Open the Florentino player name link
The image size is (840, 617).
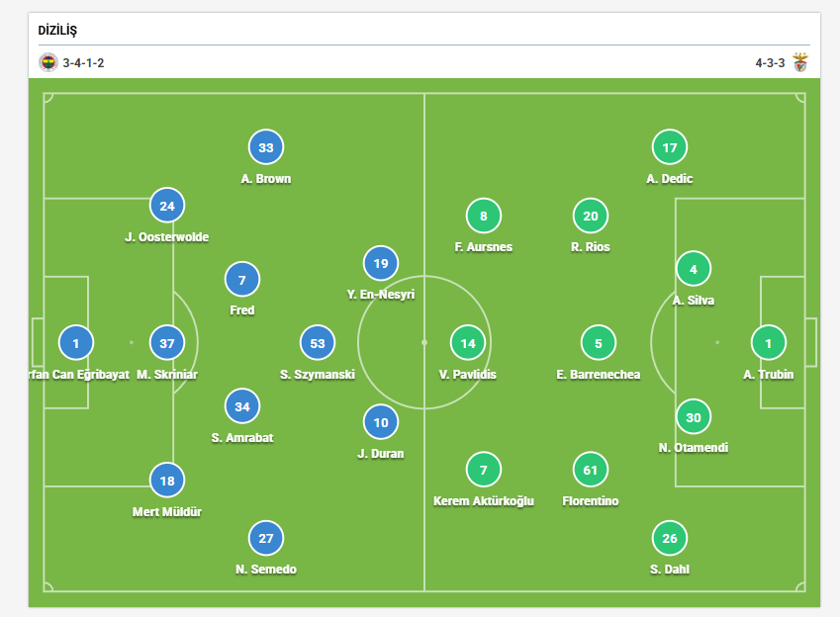pyautogui.click(x=591, y=500)
